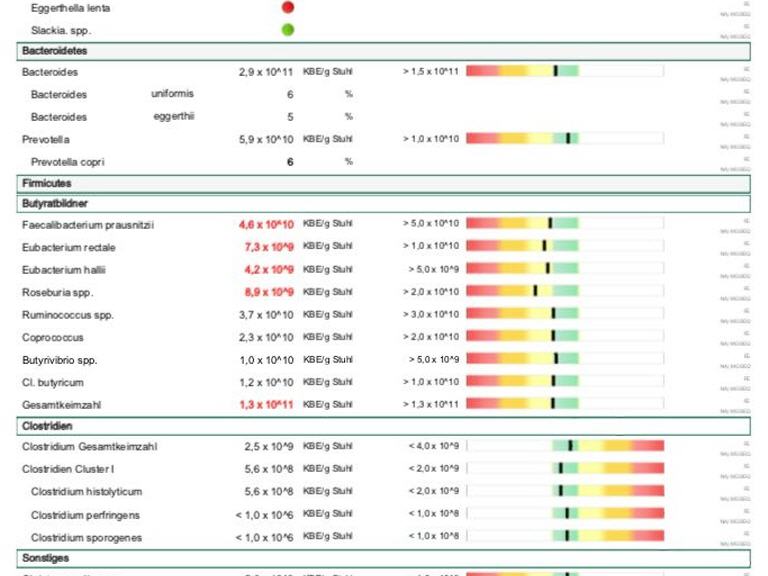Click the Clostridium Gesamtkeimzahl range bar

pos(565,446)
